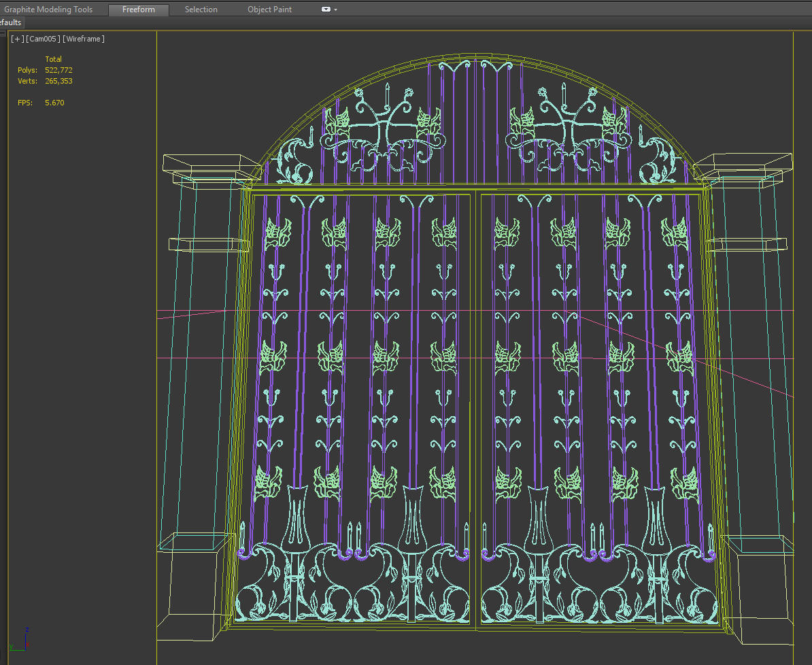Open the viewport general menu plus icon
Image resolution: width=812 pixels, height=665 pixels.
[16, 39]
